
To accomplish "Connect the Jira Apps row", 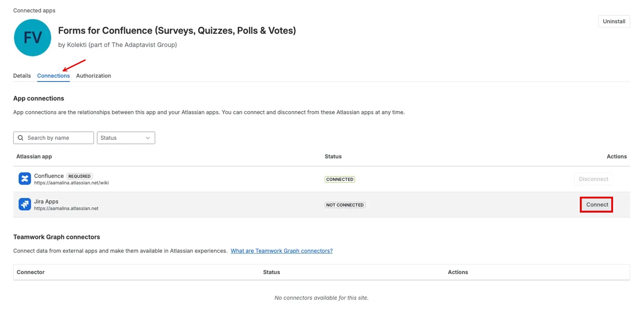I will click(x=597, y=205).
